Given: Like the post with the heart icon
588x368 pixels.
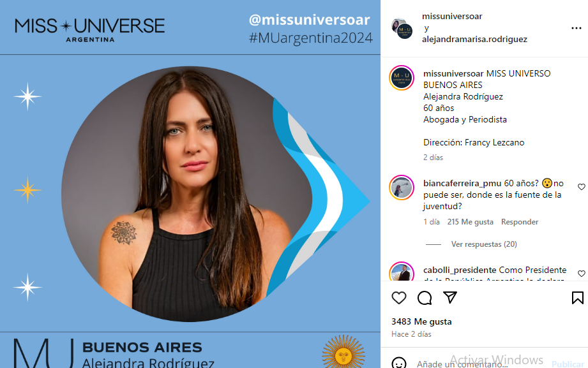Looking at the screenshot, I should click(398, 298).
